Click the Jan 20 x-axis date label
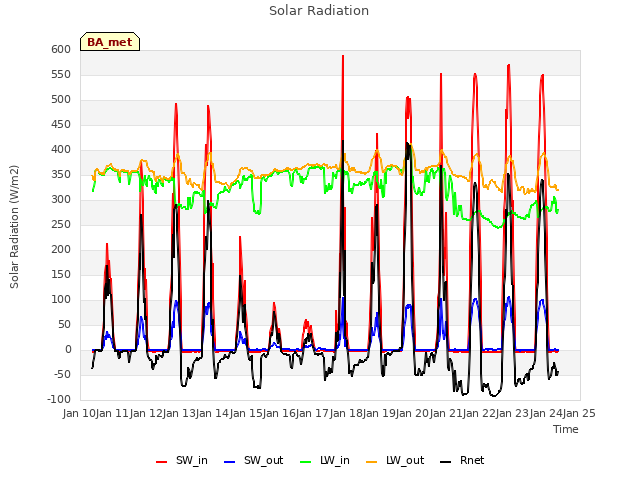This screenshot has height=480, width=640. tap(412, 414)
